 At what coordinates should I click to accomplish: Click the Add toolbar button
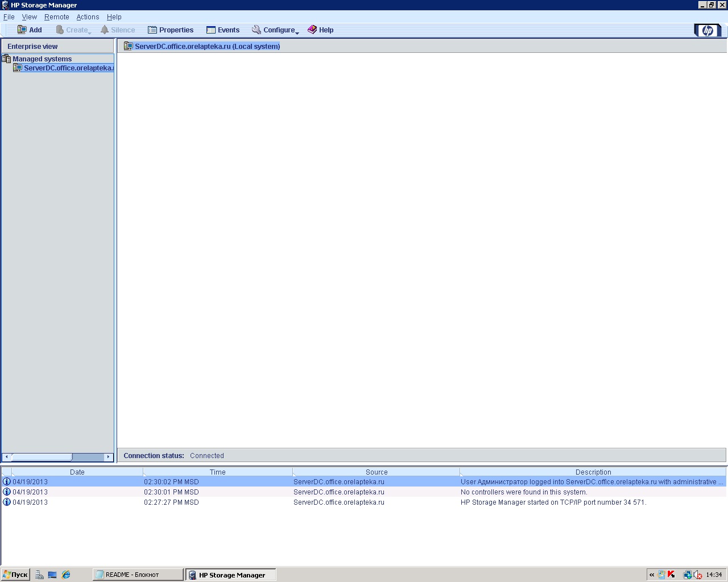[30, 30]
